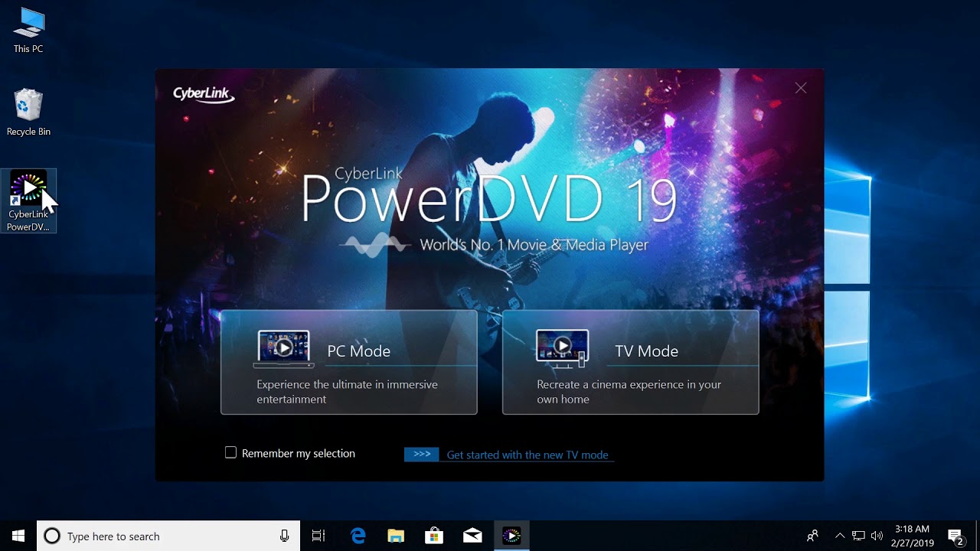980x551 pixels.
Task: Select PC Mode option
Action: click(x=348, y=362)
